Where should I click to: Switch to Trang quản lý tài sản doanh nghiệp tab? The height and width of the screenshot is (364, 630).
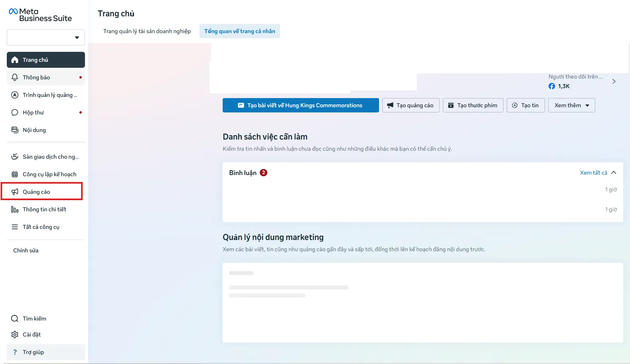(x=147, y=31)
